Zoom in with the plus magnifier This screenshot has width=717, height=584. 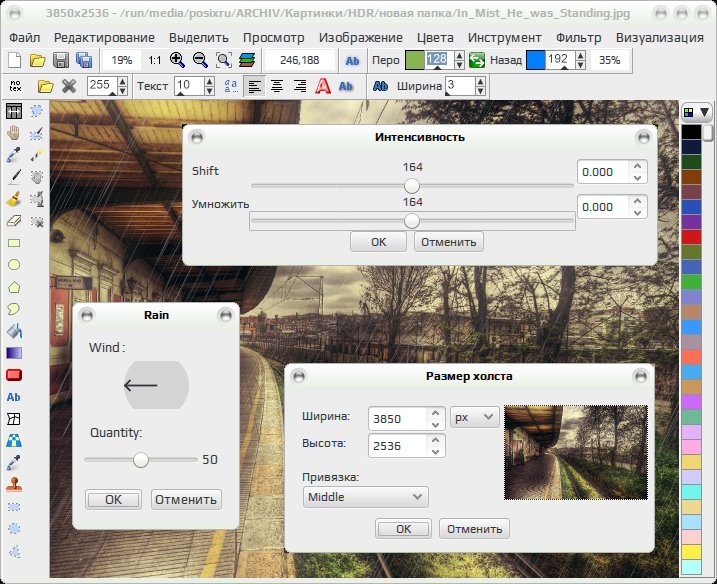tap(177, 60)
